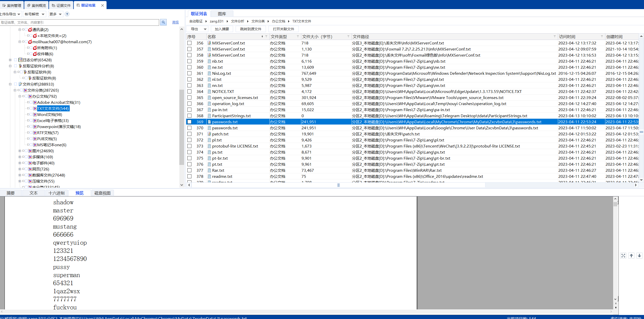The height and width of the screenshot is (319, 644).
Task: Open the 导出 dropdown arrow
Action: point(205,29)
